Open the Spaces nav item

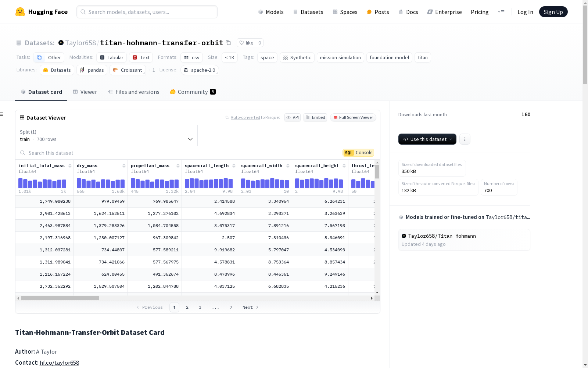345,12
